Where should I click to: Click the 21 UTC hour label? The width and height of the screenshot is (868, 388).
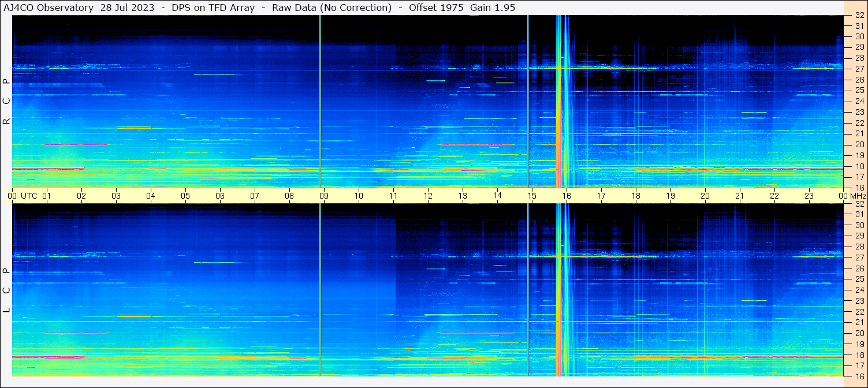pos(740,196)
